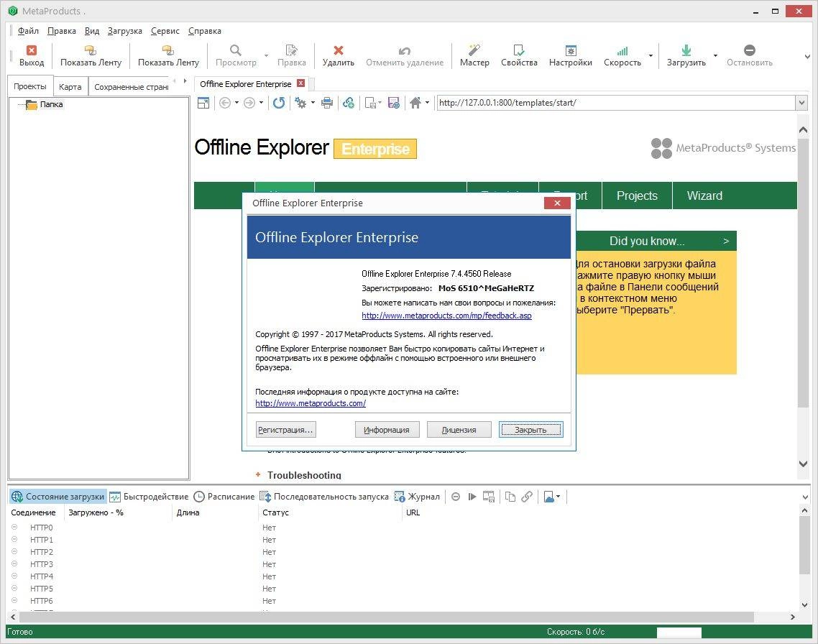This screenshot has width=818, height=644.
Task: Click the Лицензия button in dialog
Action: click(x=459, y=430)
